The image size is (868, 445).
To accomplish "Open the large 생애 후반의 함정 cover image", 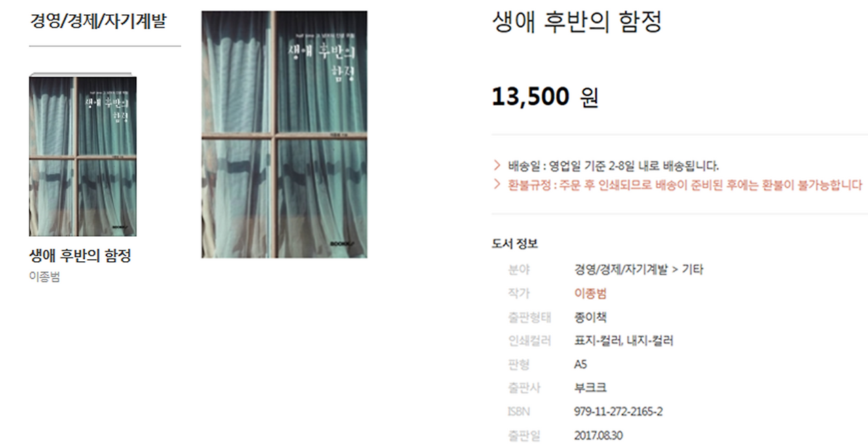I will pos(284,134).
